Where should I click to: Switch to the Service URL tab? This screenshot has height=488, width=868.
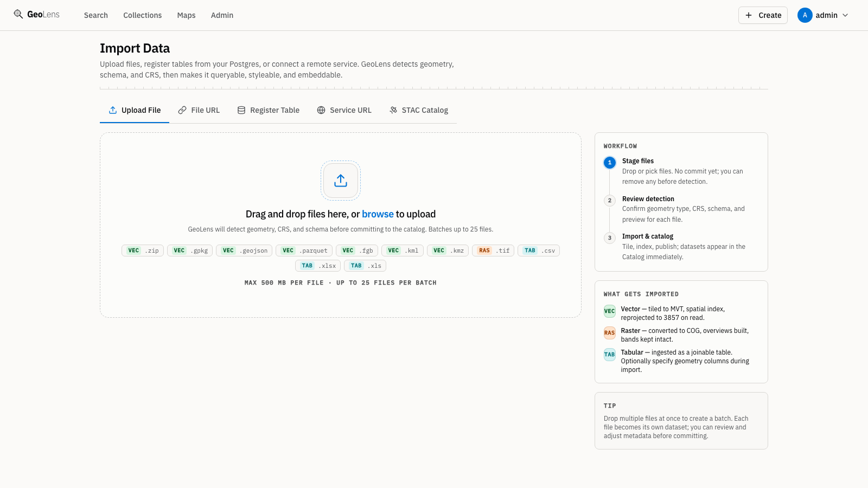point(344,110)
